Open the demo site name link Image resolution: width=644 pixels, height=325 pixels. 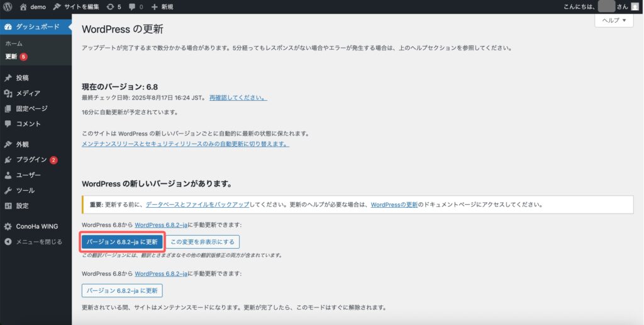pos(38,7)
